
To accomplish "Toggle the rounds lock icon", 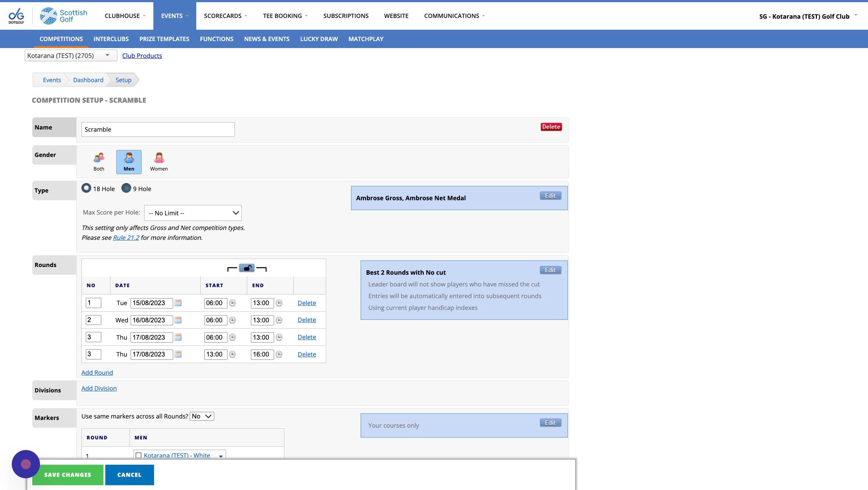I will 247,268.
